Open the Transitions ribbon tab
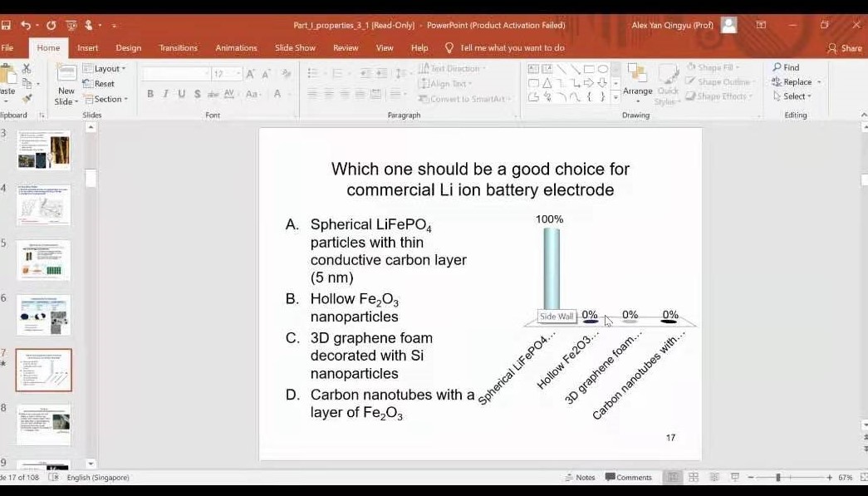868x496 pixels. pyautogui.click(x=178, y=48)
